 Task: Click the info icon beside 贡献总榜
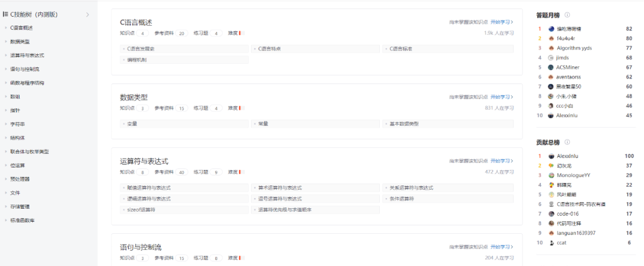567,143
